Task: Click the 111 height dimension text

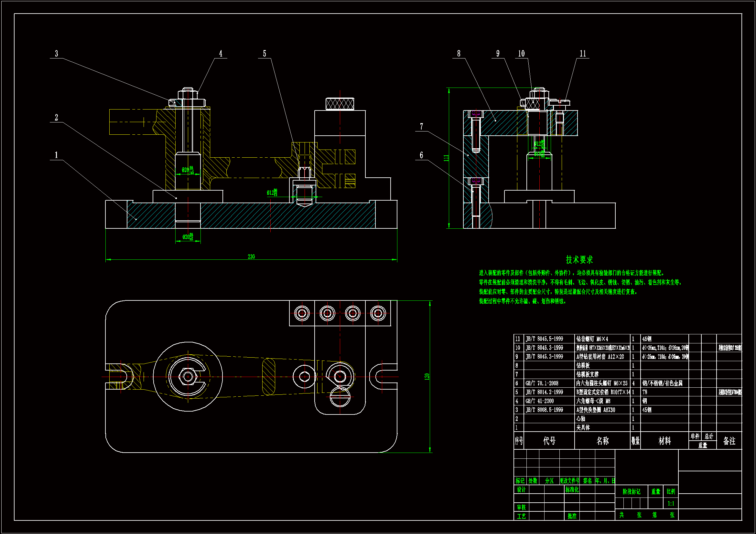Action: point(446,158)
